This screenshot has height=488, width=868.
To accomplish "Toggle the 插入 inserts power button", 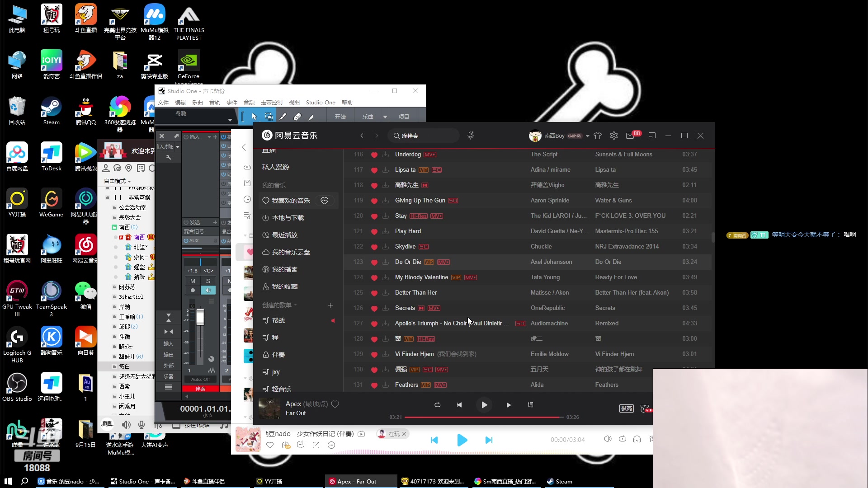I will click(x=186, y=137).
